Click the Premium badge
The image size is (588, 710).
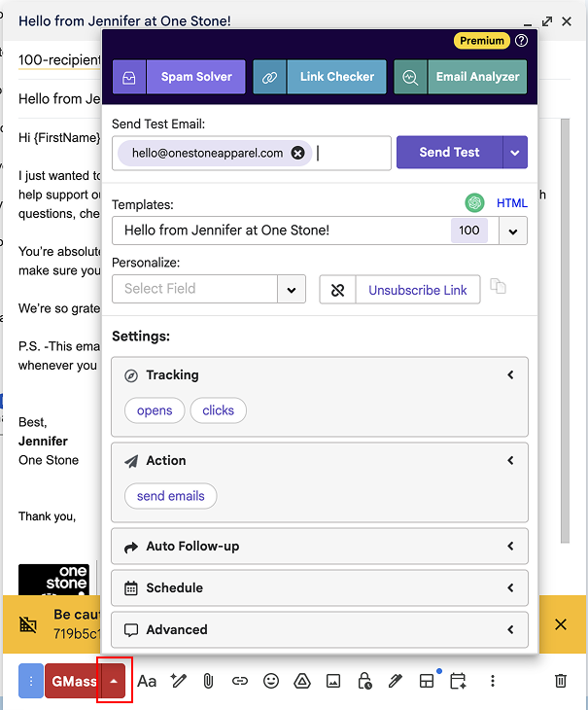tap(482, 41)
